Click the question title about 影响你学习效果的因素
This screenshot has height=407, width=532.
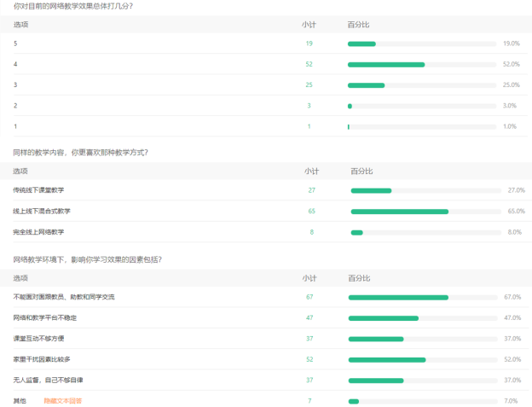pos(87,259)
